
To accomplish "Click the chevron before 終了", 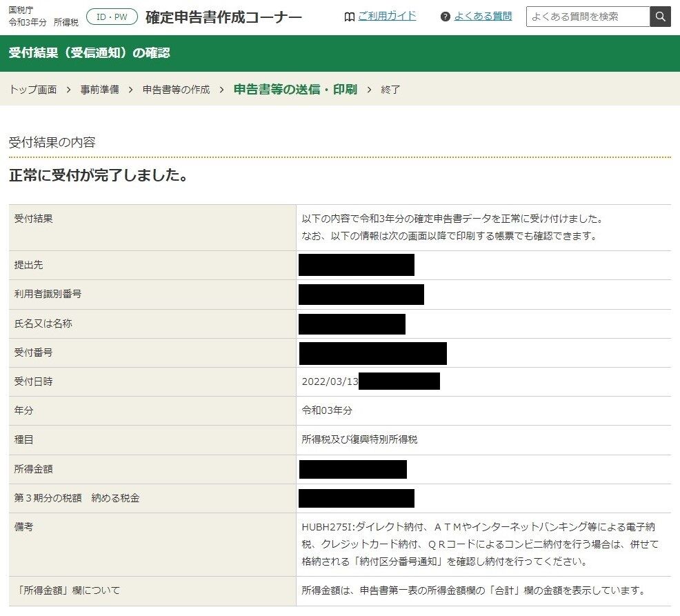I will (x=369, y=90).
